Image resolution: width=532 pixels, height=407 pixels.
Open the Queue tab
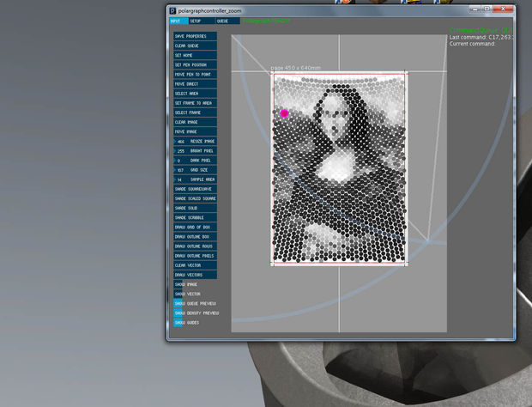tap(228, 21)
